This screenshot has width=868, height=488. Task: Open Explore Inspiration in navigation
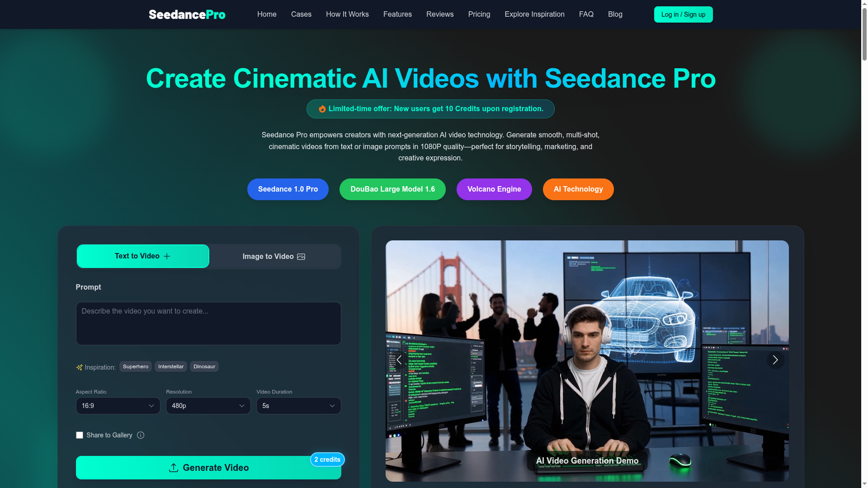(534, 14)
